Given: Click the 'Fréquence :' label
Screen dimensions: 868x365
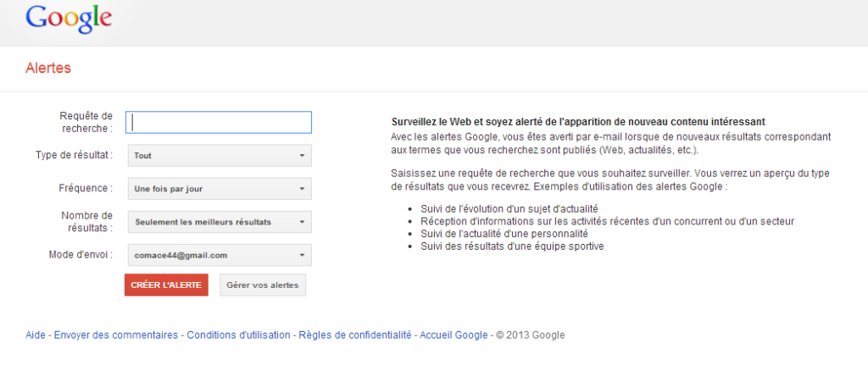Looking at the screenshot, I should coord(86,188).
